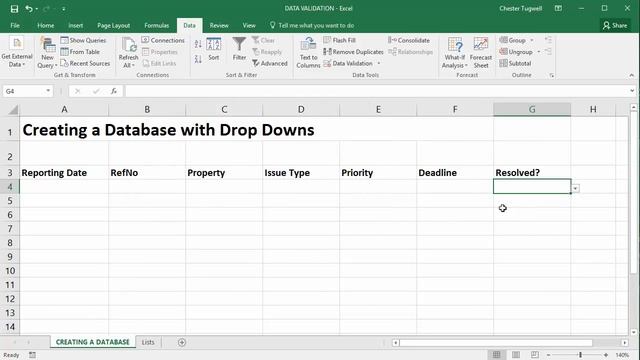Click Select All triangle corner
The height and width of the screenshot is (360, 640).
click(x=13, y=109)
